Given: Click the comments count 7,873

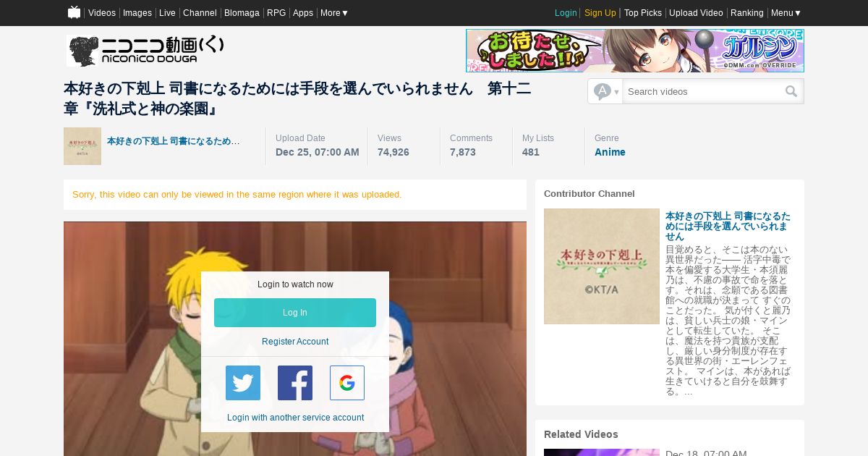Looking at the screenshot, I should [x=463, y=152].
